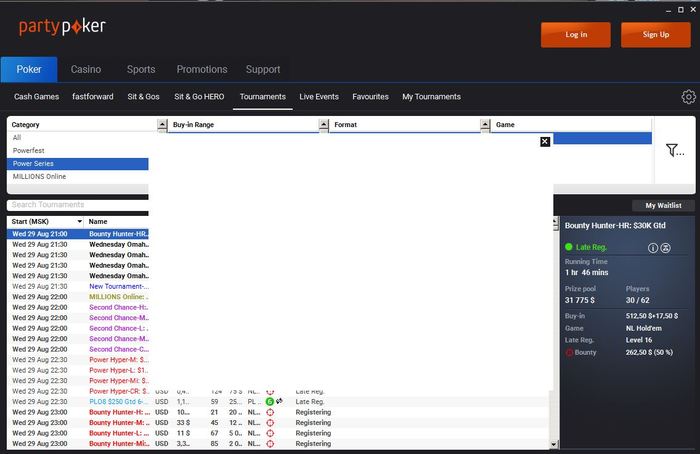
Task: Click the Log In button
Action: [x=576, y=34]
